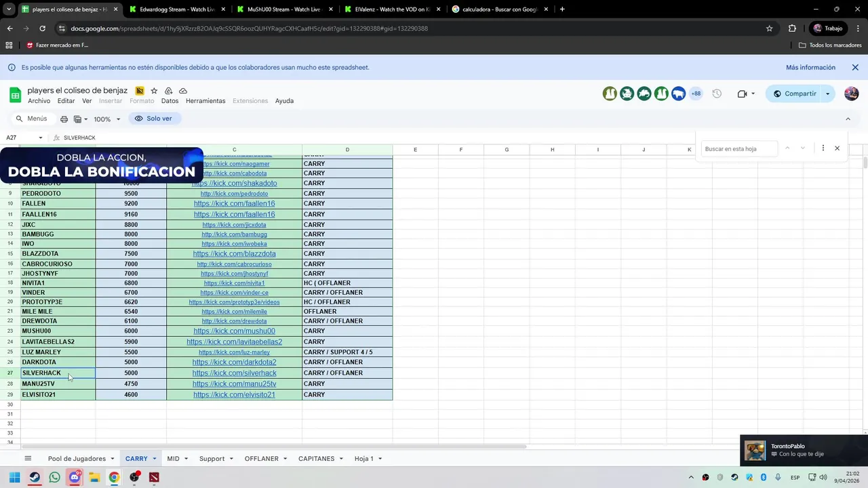Reload the page in Chrome
The width and height of the screenshot is (868, 488).
click(42, 28)
